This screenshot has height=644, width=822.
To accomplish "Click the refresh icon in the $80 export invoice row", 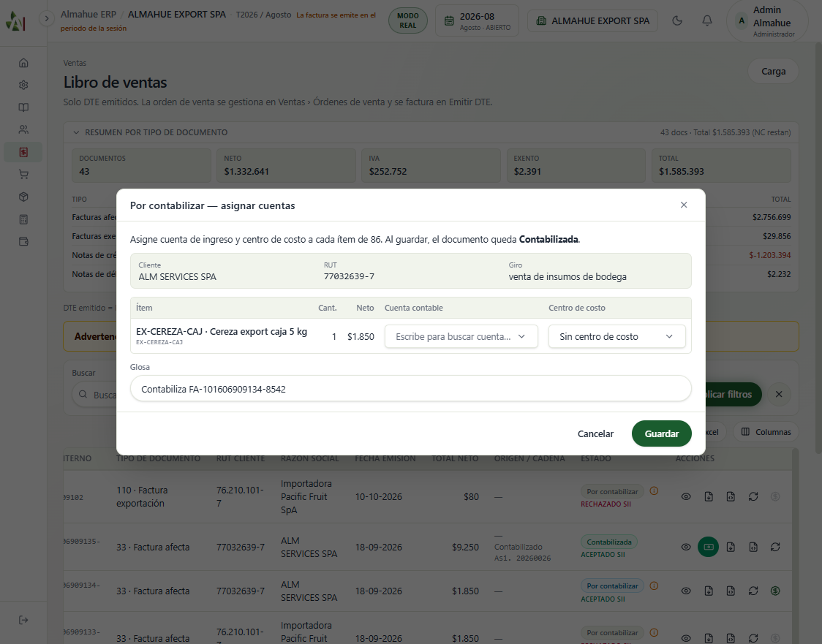I will click(753, 497).
